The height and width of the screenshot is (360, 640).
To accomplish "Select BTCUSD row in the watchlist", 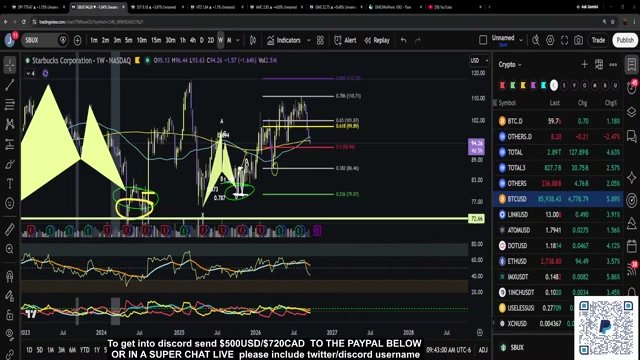I will (558, 199).
